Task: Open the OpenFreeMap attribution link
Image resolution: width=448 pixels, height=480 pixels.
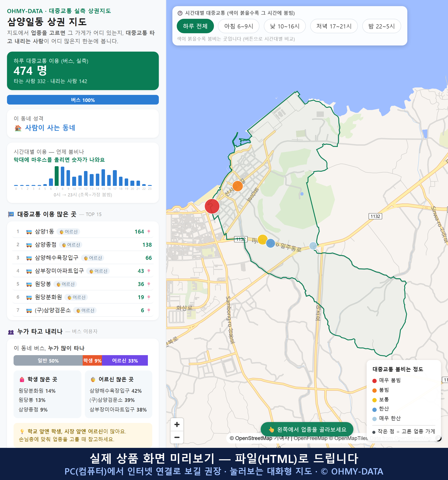Action: click(x=310, y=438)
